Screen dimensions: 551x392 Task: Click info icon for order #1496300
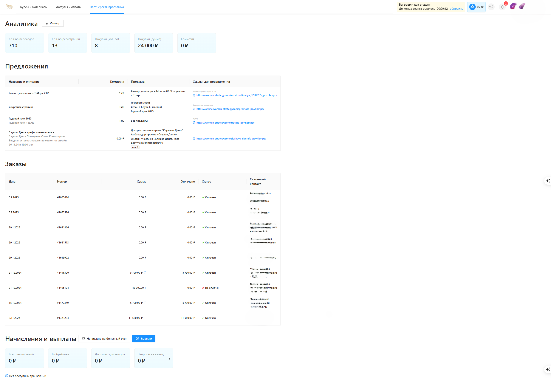(x=145, y=273)
